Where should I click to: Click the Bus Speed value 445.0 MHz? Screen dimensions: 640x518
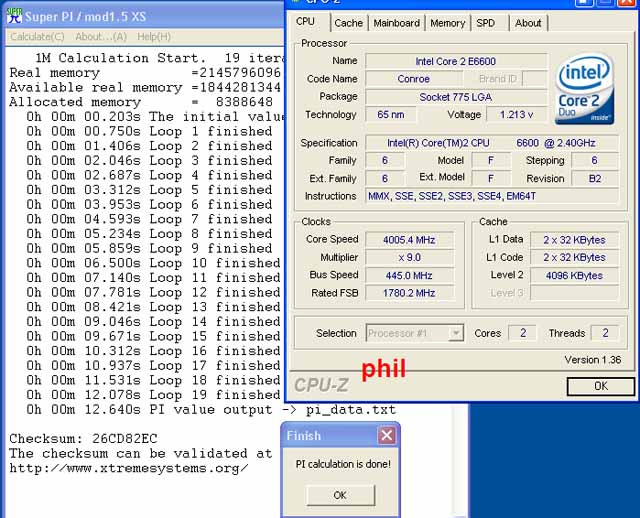coord(409,276)
